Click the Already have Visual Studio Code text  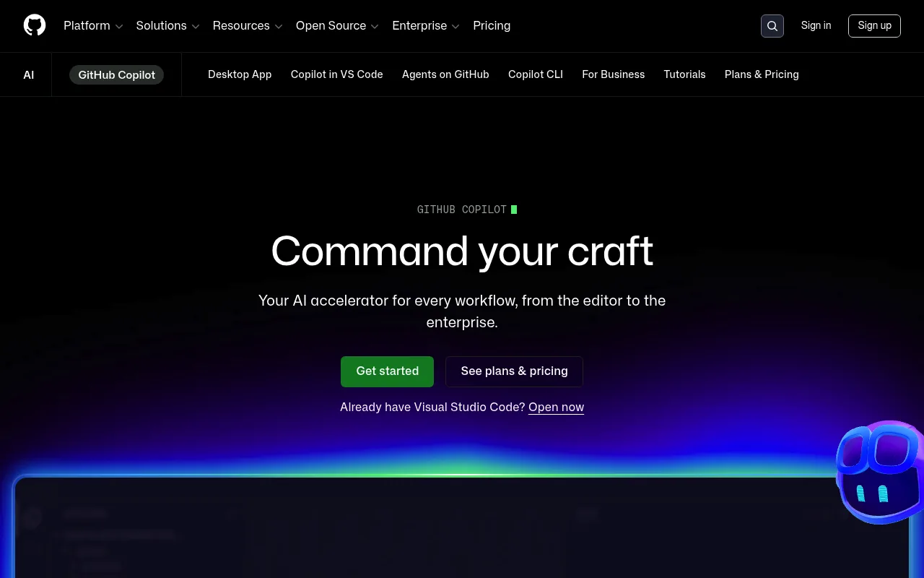(x=432, y=407)
